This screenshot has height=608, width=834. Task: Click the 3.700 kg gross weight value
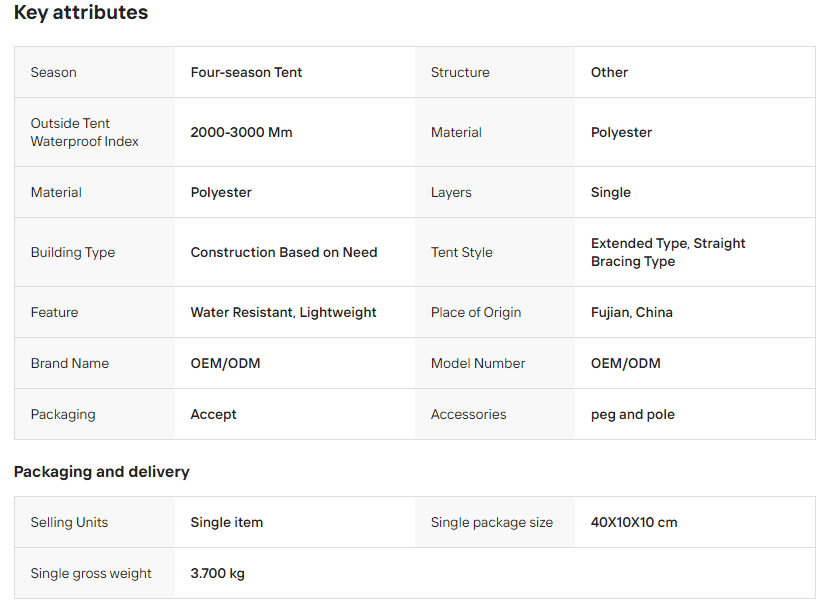point(217,573)
